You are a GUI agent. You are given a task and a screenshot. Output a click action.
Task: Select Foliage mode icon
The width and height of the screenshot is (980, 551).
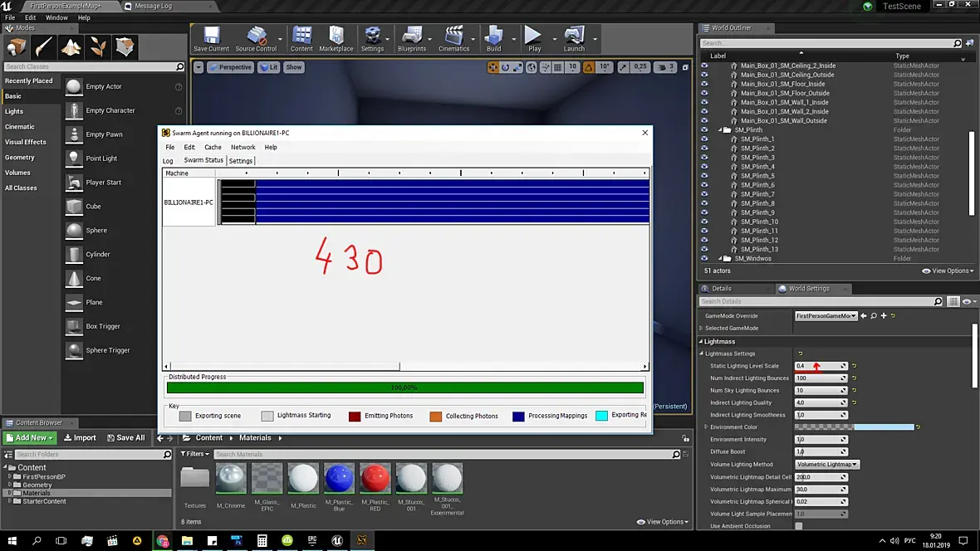point(97,46)
